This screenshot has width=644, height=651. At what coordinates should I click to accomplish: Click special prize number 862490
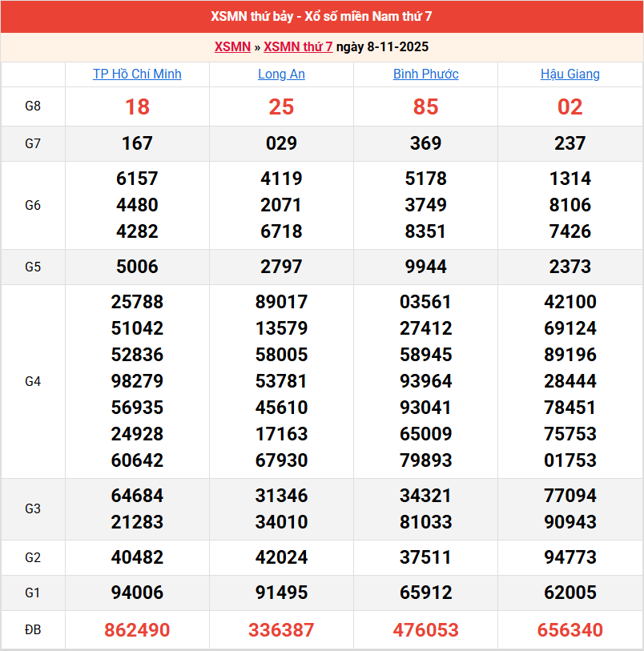click(x=137, y=630)
